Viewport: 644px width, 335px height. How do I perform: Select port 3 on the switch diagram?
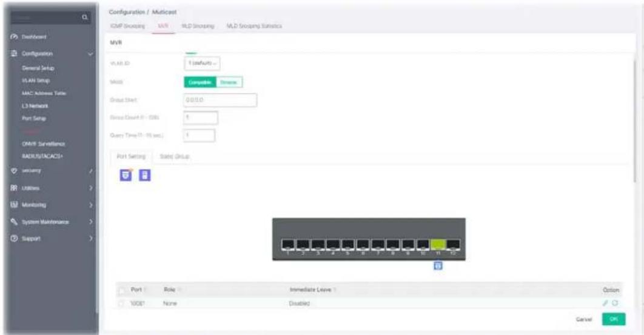(x=318, y=245)
